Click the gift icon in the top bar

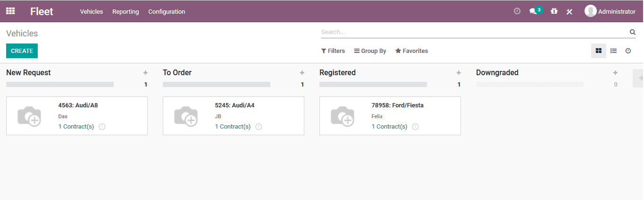554,11
